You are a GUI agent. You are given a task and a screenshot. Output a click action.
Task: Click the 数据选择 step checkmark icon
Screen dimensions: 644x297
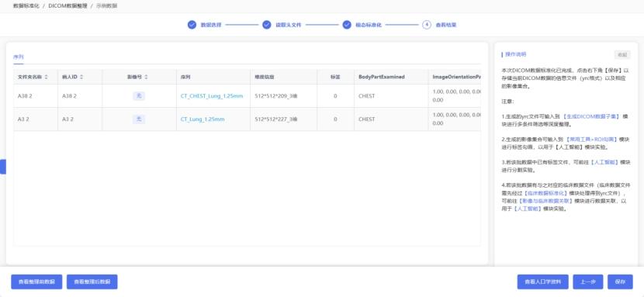192,25
